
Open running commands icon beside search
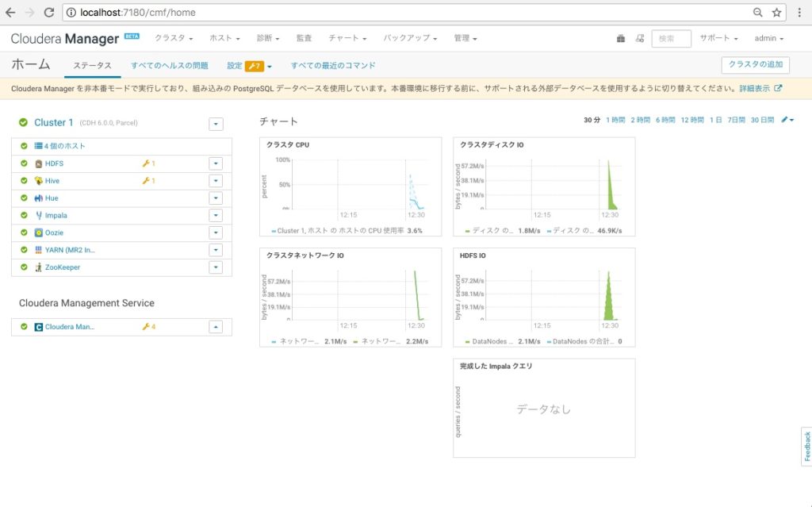click(x=640, y=38)
